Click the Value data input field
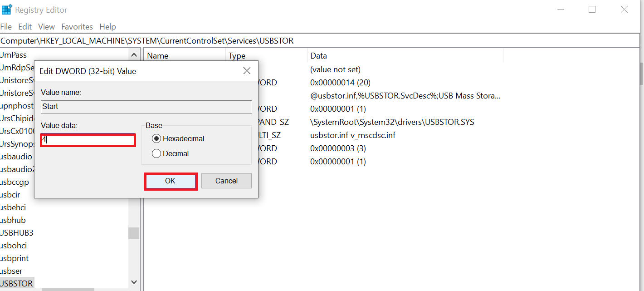644x291 pixels. click(88, 140)
